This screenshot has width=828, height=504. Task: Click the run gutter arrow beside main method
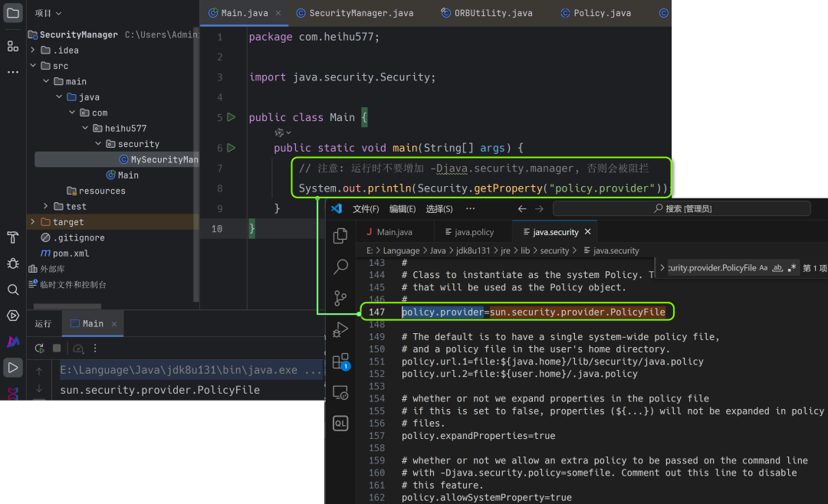(232, 148)
